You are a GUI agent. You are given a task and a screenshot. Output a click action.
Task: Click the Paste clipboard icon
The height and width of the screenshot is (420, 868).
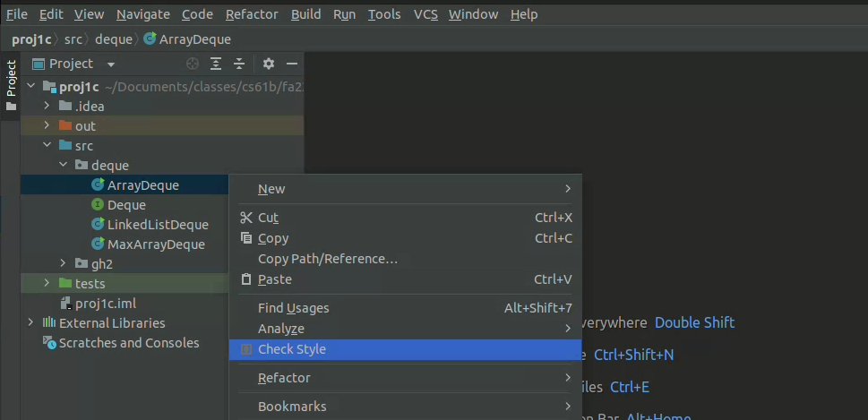[x=246, y=279]
